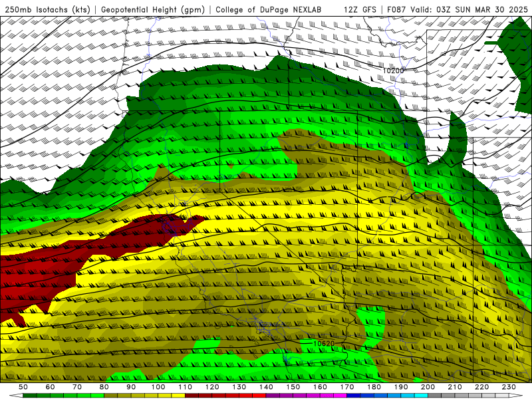
Task: Click the bright red swatch just before 140
Action: [x=259, y=396]
